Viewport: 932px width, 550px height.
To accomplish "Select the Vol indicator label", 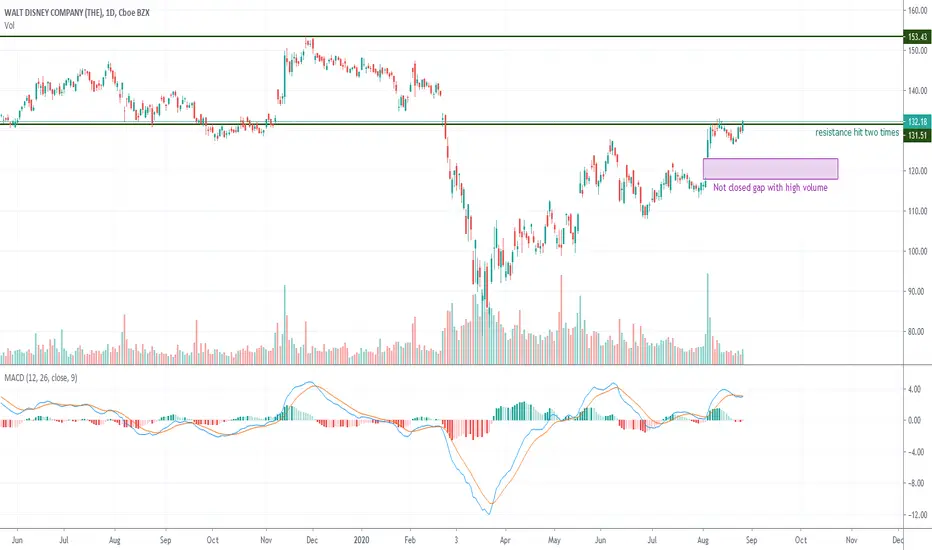I will point(9,26).
